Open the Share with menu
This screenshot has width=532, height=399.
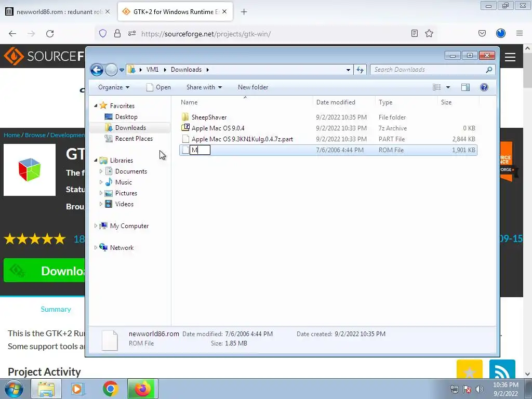tap(204, 87)
